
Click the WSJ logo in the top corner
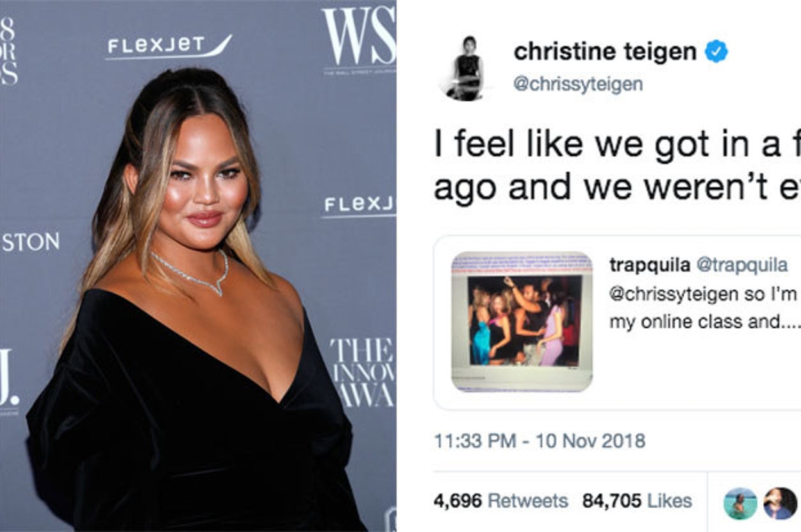[x=359, y=40]
